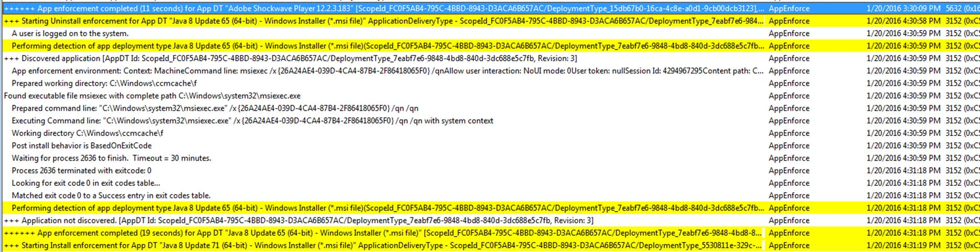980x252 pixels.
Task: Select Process 2636 terminated with exitcode line
Action: 490,171
